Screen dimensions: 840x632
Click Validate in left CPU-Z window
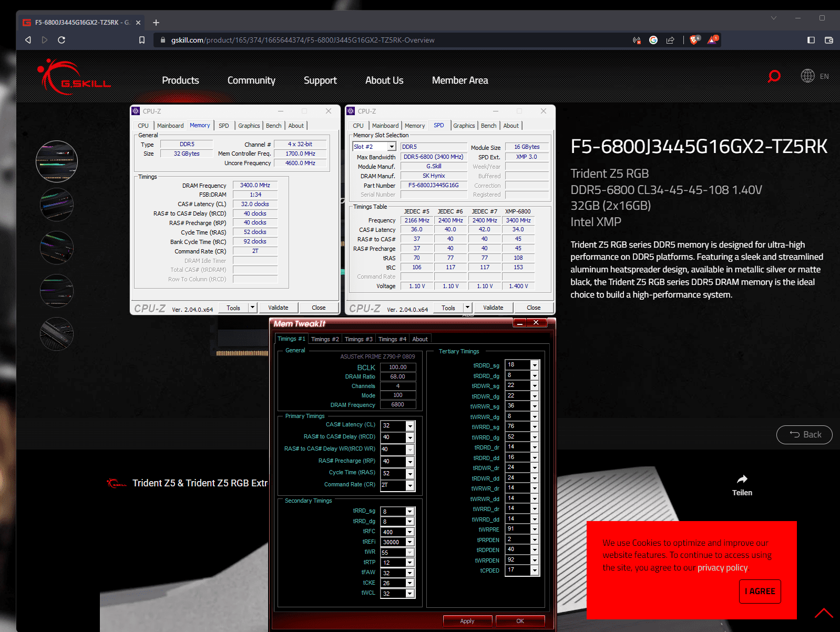point(278,308)
